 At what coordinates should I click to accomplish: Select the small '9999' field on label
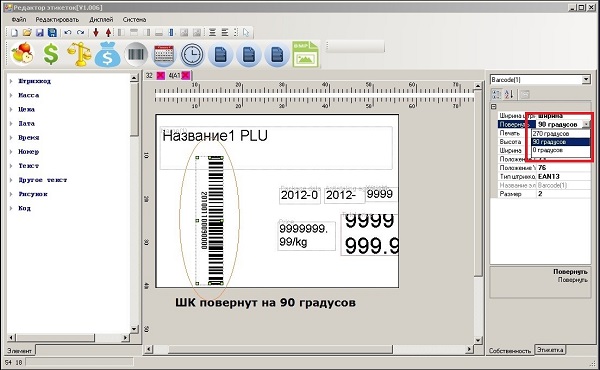pos(381,194)
